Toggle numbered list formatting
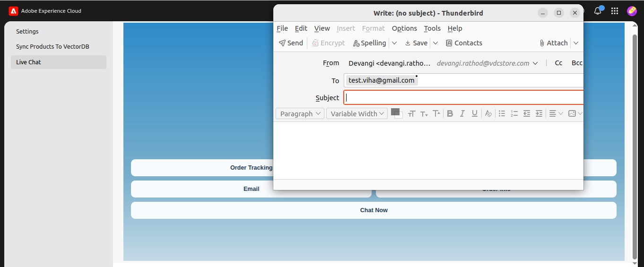Screen dimensions: 644x267 tap(514, 113)
